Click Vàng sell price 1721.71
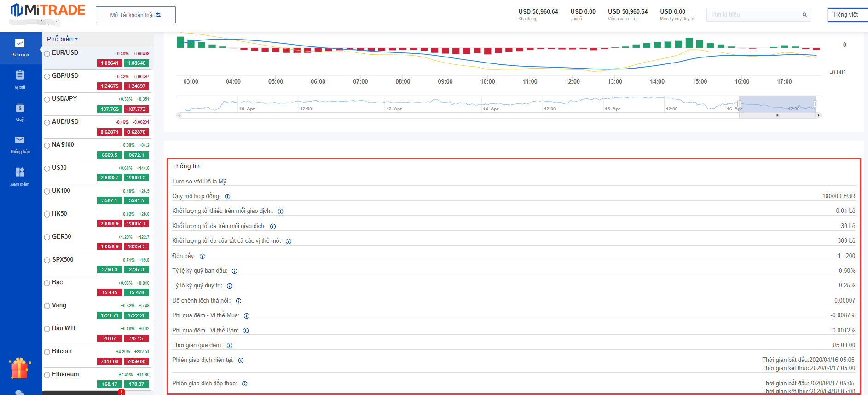Screen dimensions: 868x395 coord(110,315)
